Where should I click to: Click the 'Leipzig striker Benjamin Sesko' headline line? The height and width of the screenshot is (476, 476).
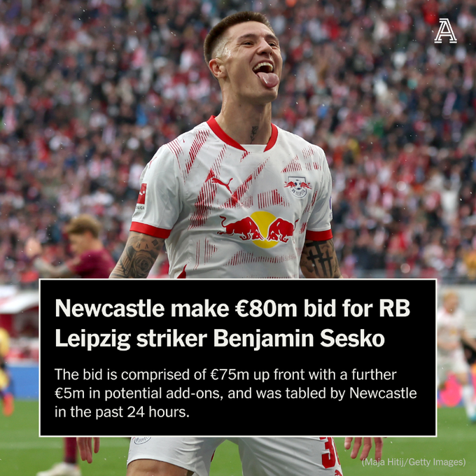(x=220, y=339)
